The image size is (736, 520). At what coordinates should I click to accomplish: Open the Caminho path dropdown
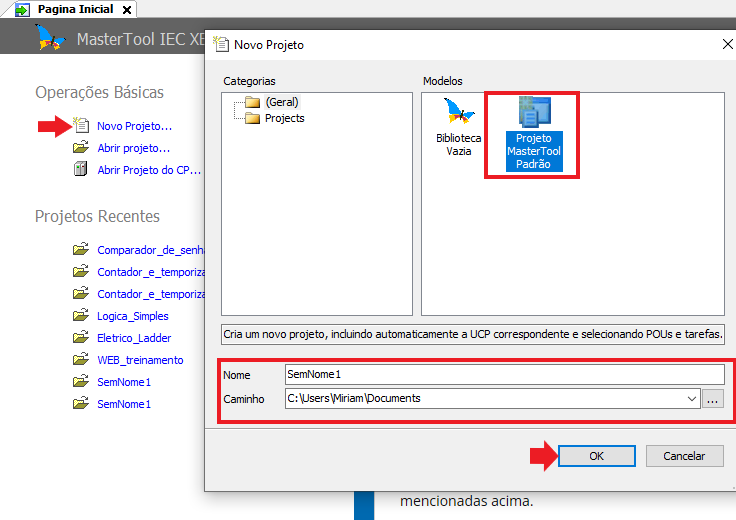(x=690, y=398)
